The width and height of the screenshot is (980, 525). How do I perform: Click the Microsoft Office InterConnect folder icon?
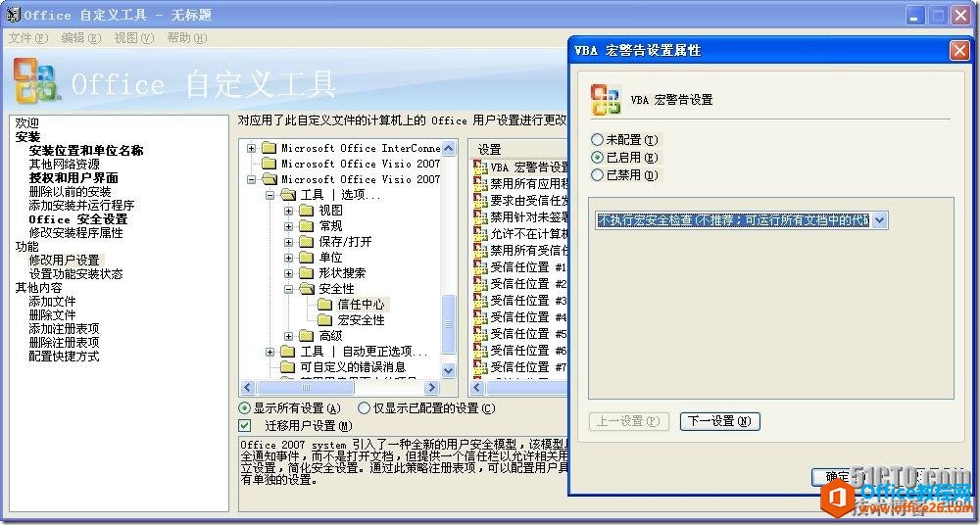point(269,148)
